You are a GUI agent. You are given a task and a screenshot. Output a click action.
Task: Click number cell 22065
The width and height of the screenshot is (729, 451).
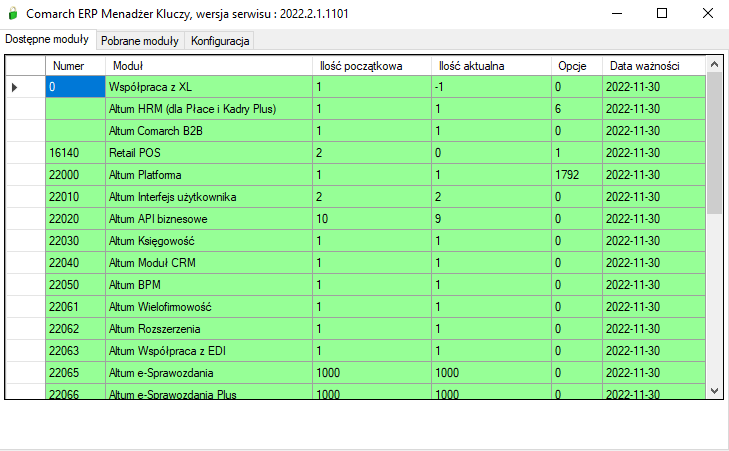click(75, 373)
